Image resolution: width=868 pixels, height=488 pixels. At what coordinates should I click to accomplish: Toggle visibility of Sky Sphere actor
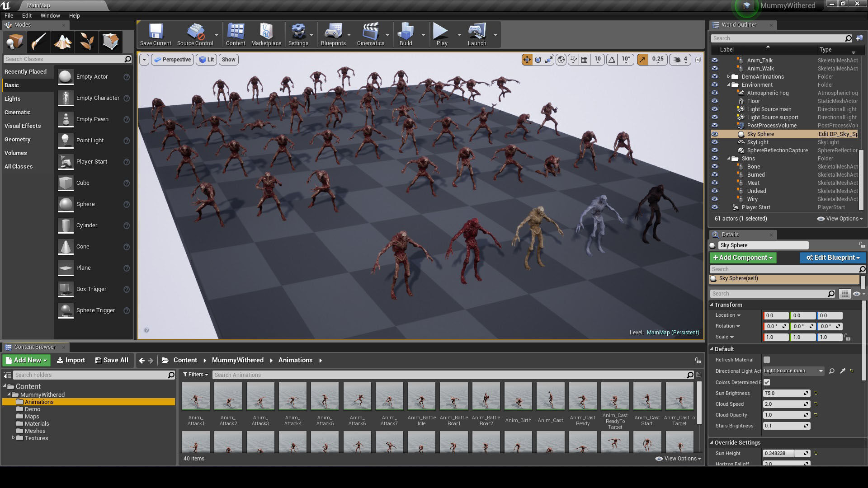click(x=715, y=134)
